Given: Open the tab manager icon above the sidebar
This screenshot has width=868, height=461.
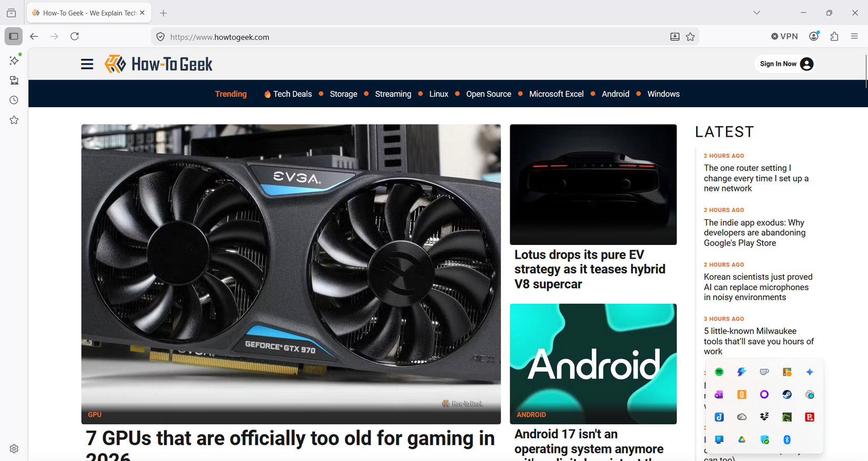Looking at the screenshot, I should pyautogui.click(x=11, y=13).
